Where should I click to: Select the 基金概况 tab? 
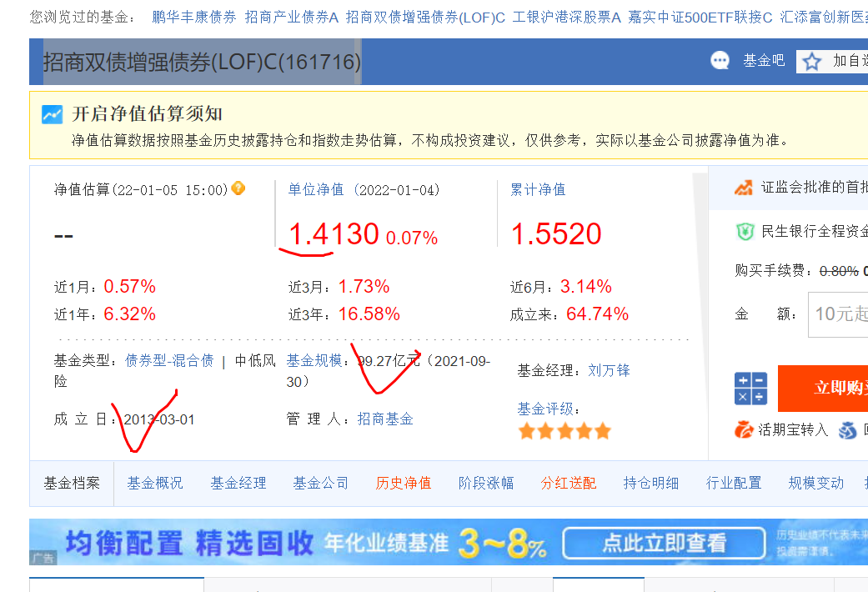[155, 484]
